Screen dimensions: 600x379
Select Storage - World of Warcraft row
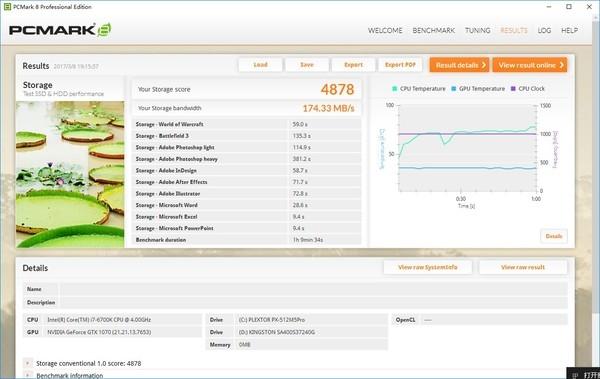(x=247, y=124)
